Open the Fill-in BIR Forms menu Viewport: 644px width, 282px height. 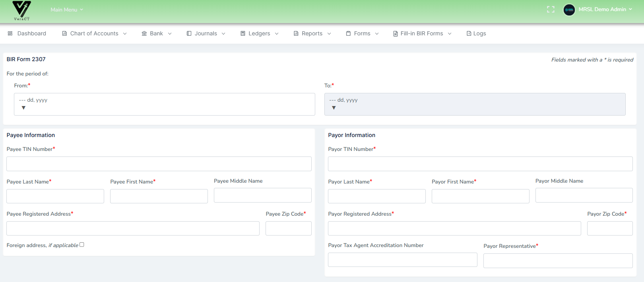coord(422,33)
